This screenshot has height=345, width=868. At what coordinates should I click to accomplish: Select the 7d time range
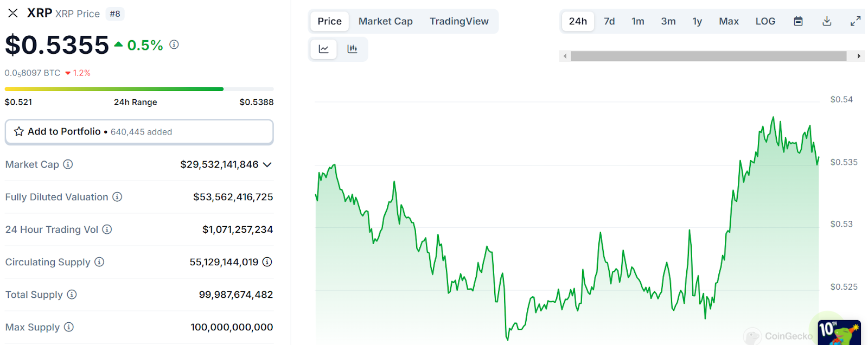coord(609,21)
